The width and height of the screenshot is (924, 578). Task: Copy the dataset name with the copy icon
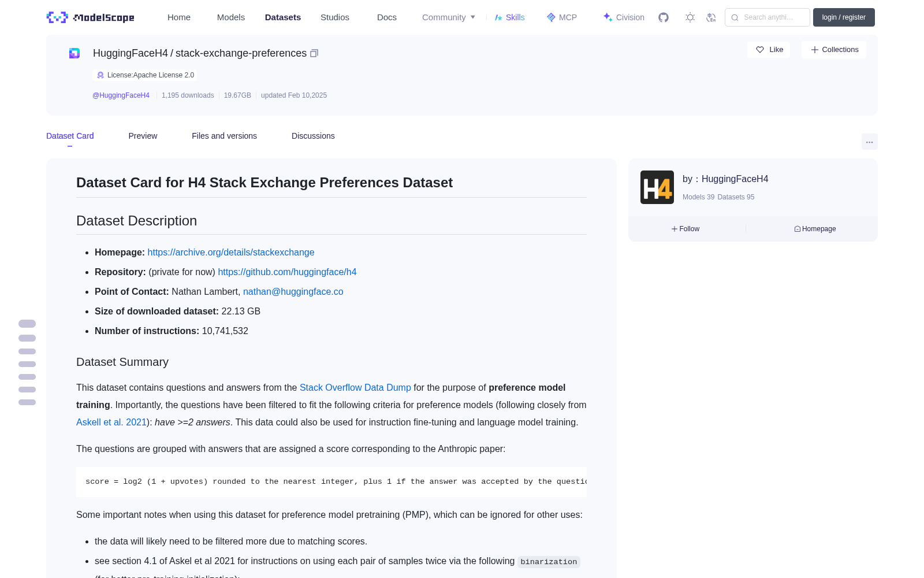tap(314, 53)
